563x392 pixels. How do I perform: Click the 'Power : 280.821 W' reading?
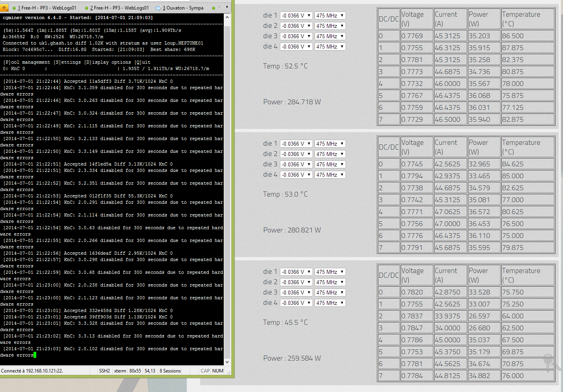pyautogui.click(x=292, y=230)
